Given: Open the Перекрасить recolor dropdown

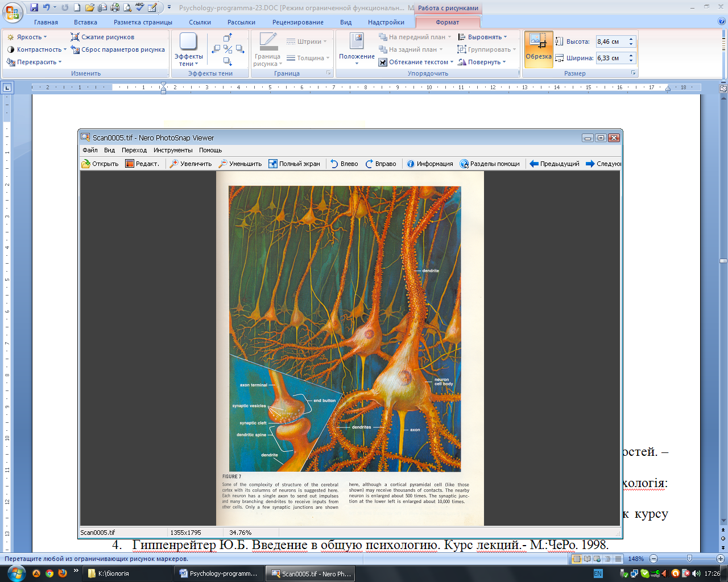Looking at the screenshot, I should (34, 62).
